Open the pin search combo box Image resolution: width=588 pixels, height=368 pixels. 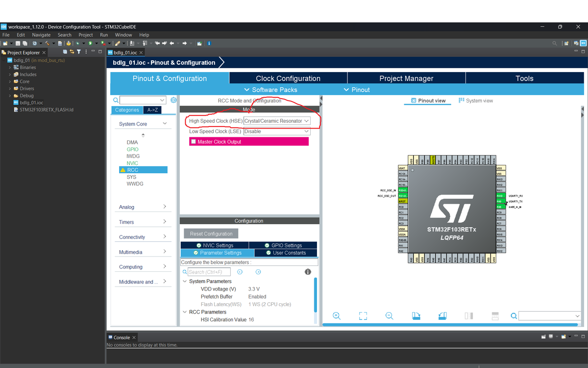(x=550, y=316)
